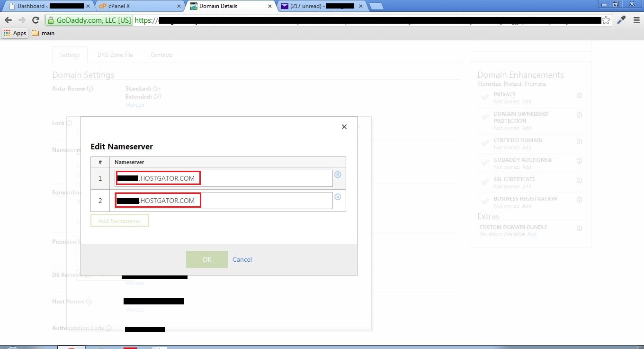The width and height of the screenshot is (644, 349).
Task: Select the Domain Details browser tab
Action: [231, 6]
